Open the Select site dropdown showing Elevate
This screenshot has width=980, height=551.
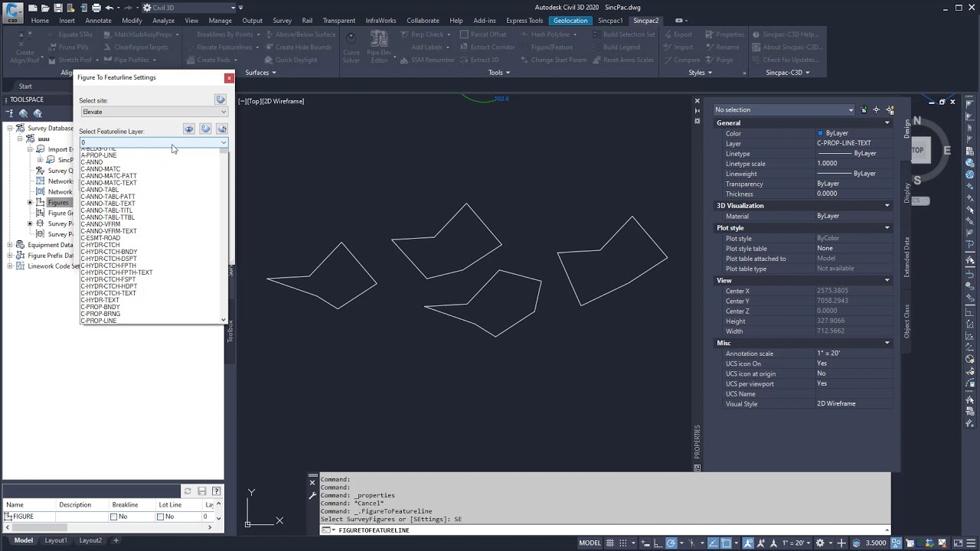coord(154,112)
